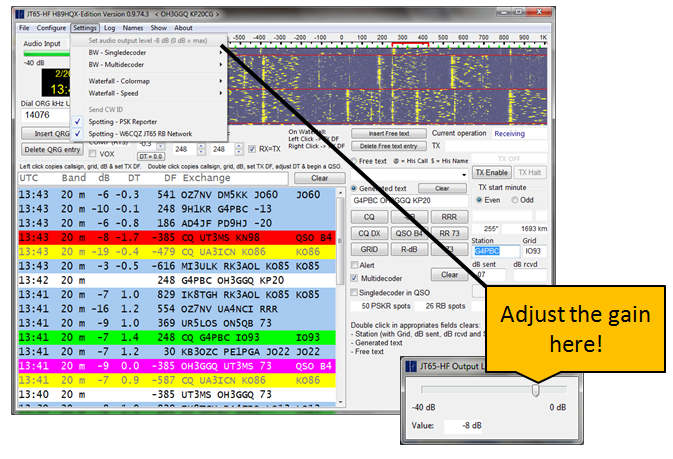
Task: Click the Insert QRG button
Action: tap(46, 134)
